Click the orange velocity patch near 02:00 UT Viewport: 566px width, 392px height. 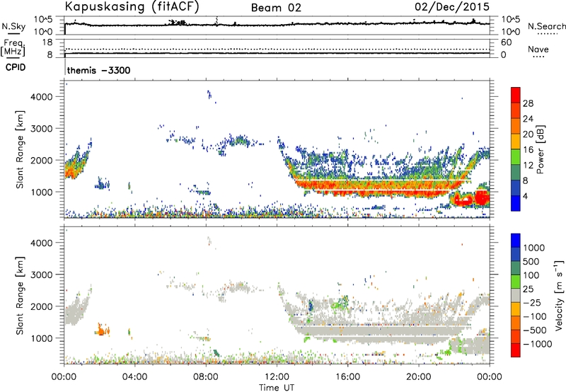[101, 330]
